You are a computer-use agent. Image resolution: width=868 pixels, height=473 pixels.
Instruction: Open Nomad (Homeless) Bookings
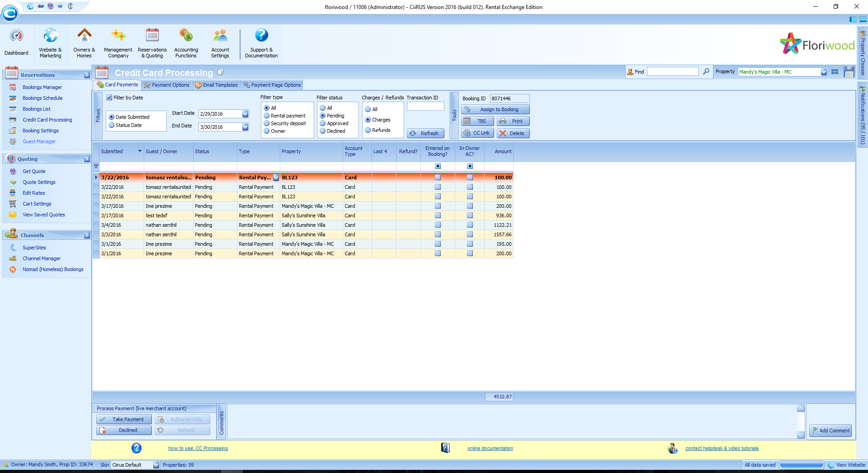pyautogui.click(x=53, y=269)
